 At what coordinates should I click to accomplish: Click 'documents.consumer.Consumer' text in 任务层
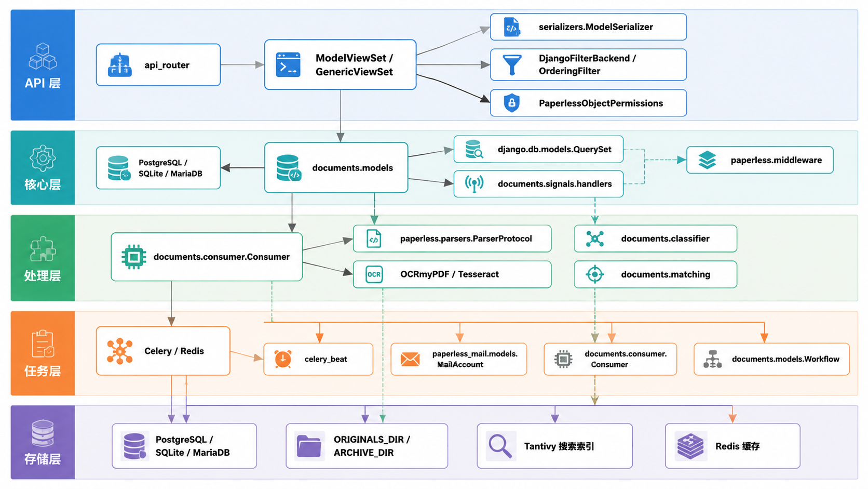(x=626, y=359)
